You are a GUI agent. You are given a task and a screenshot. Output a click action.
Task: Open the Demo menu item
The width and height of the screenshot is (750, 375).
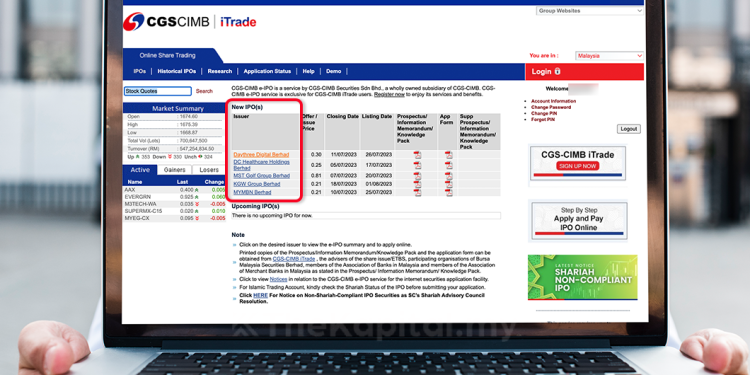[x=333, y=71]
